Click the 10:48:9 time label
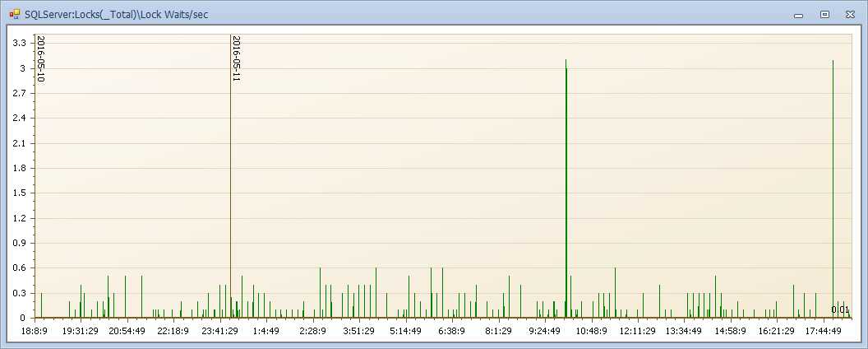This screenshot has height=349, width=868. 591,331
